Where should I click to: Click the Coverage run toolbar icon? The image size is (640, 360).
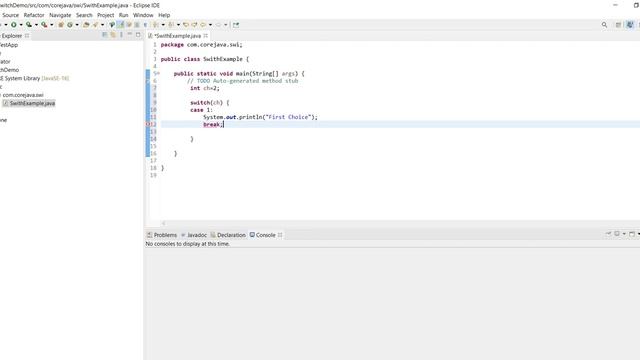[29, 25]
